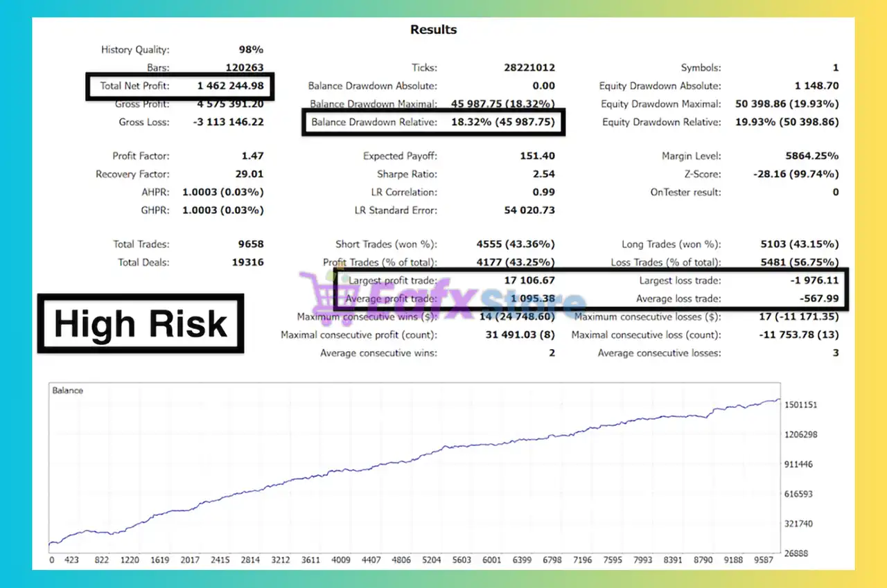Select the Z-Score value -28.16 (99.74%)
Image resolution: width=887 pixels, height=588 pixels.
click(x=796, y=175)
